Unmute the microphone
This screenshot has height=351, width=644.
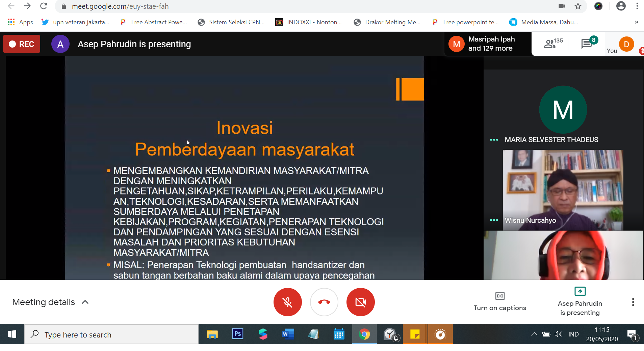(287, 302)
